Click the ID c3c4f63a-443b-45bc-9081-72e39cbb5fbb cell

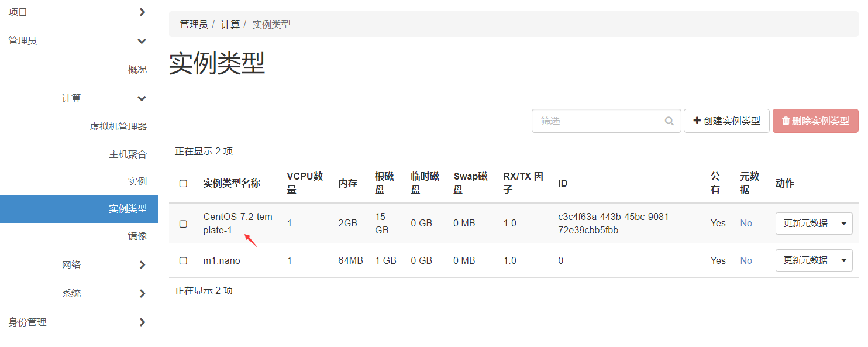coord(615,224)
